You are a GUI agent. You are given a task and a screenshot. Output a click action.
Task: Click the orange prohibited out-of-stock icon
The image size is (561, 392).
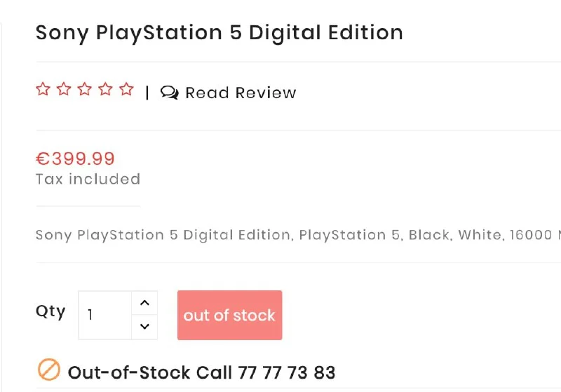(x=48, y=370)
